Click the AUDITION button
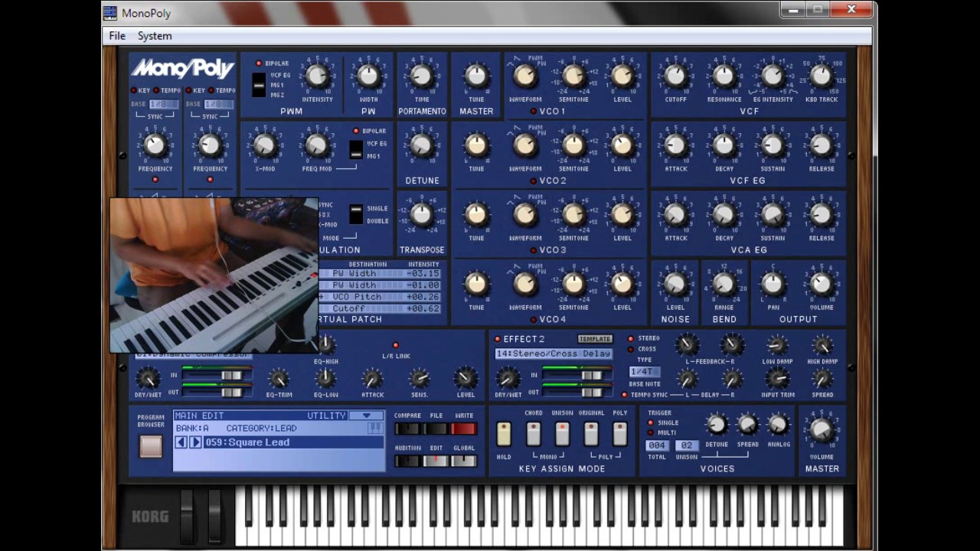This screenshot has width=980, height=551. (x=407, y=461)
